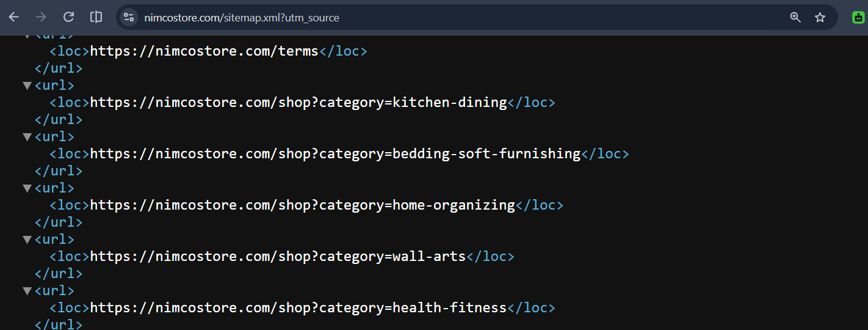Collapse url node containing bedding-soft-furnishing
Screen dimensions: 868x330
coord(27,137)
